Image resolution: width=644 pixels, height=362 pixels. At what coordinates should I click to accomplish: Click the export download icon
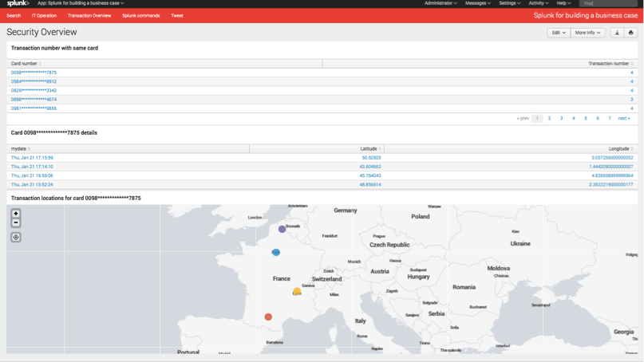tap(617, 33)
